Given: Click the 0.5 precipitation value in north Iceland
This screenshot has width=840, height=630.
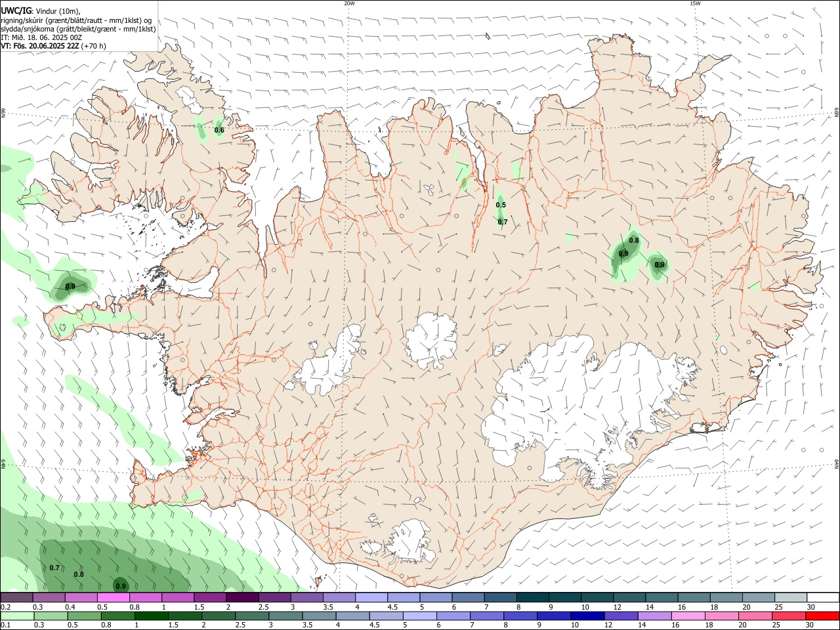Looking at the screenshot, I should (x=501, y=205).
